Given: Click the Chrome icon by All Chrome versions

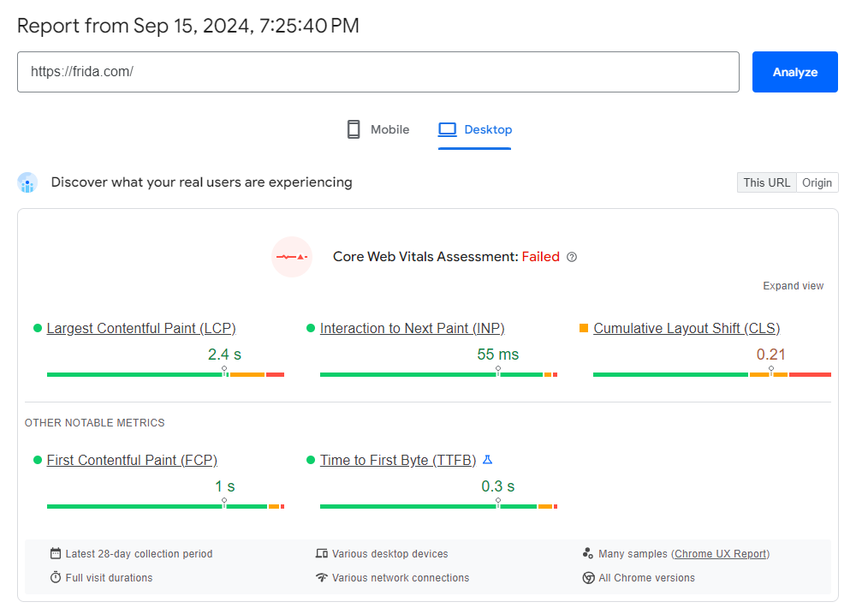Looking at the screenshot, I should click(x=588, y=578).
